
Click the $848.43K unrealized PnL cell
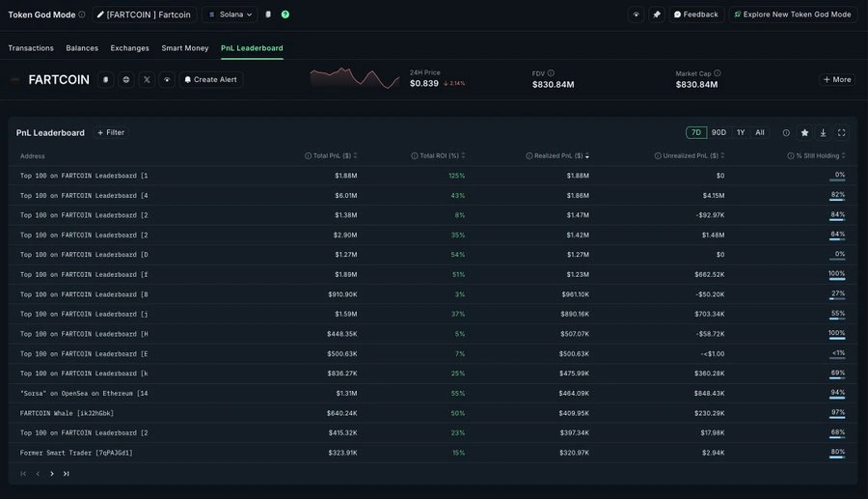[709, 393]
